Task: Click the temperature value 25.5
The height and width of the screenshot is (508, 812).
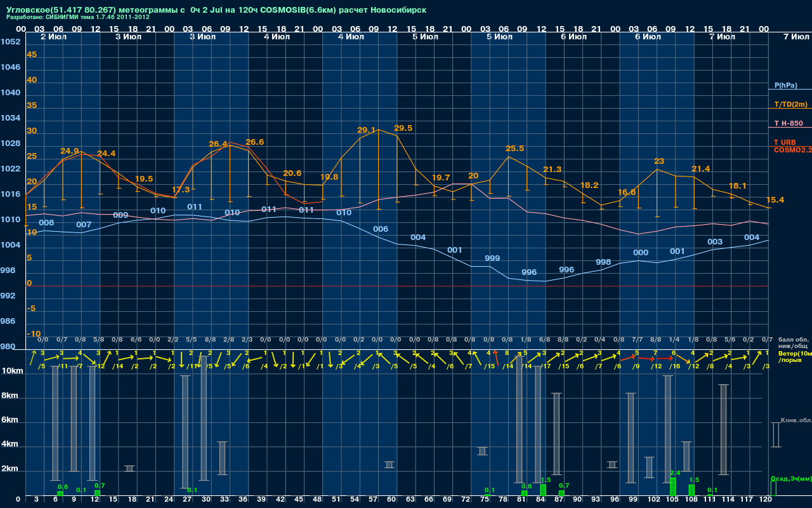Action: tap(515, 149)
